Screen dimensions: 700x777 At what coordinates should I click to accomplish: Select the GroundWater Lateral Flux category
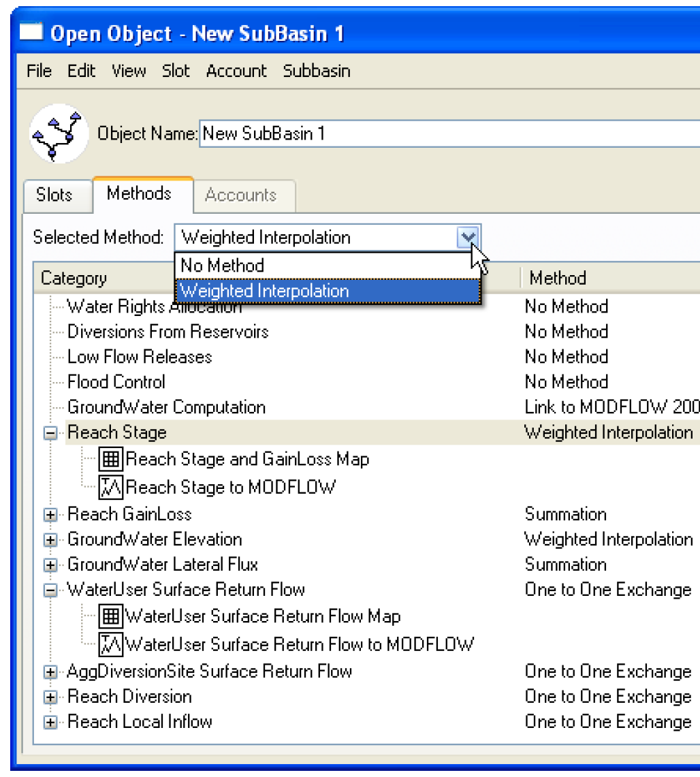tap(163, 565)
